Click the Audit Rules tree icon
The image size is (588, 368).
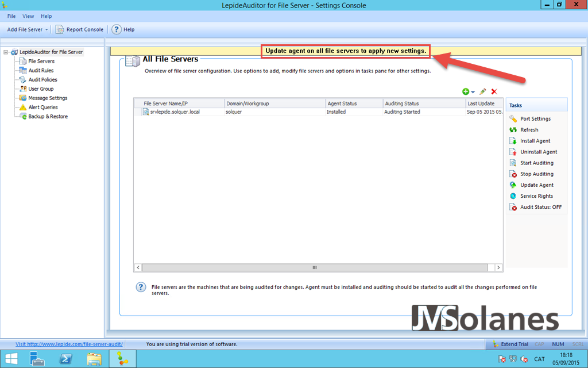tap(23, 70)
